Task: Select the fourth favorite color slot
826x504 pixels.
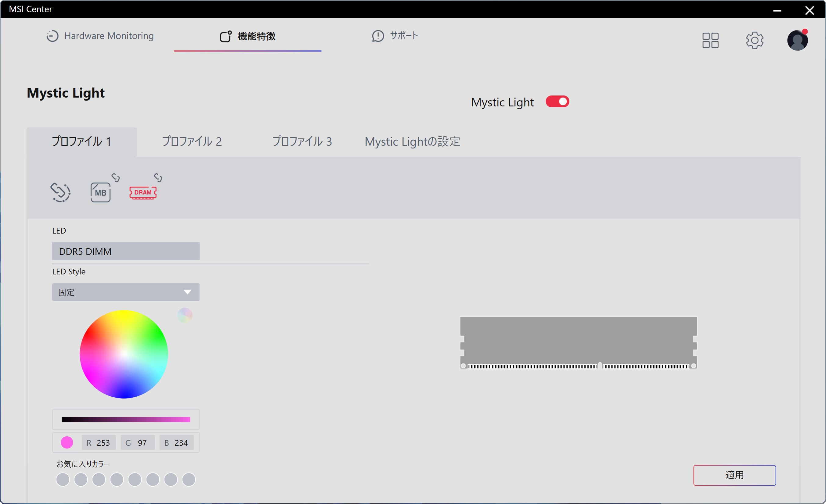Action: (117, 480)
